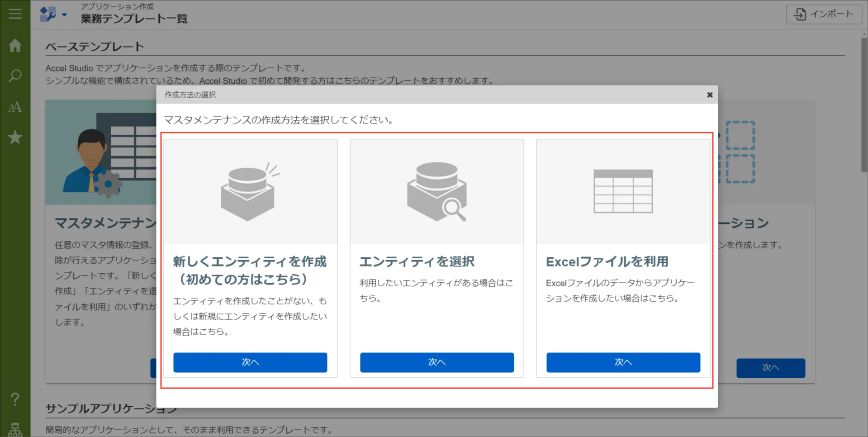The height and width of the screenshot is (437, 868).
Task: Open favorites star icon in the sidebar
Action: pos(15,137)
